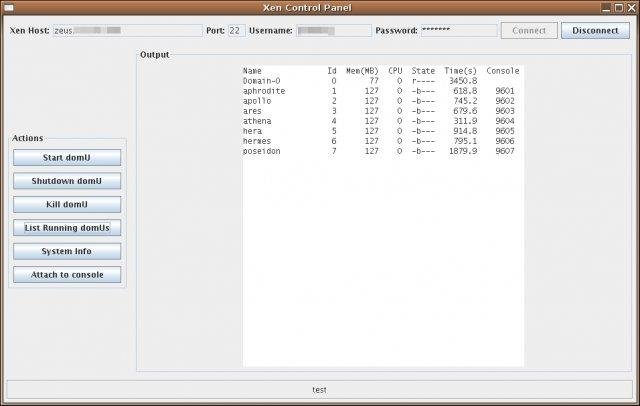Click console port 9607
640x406 pixels.
[505, 151]
